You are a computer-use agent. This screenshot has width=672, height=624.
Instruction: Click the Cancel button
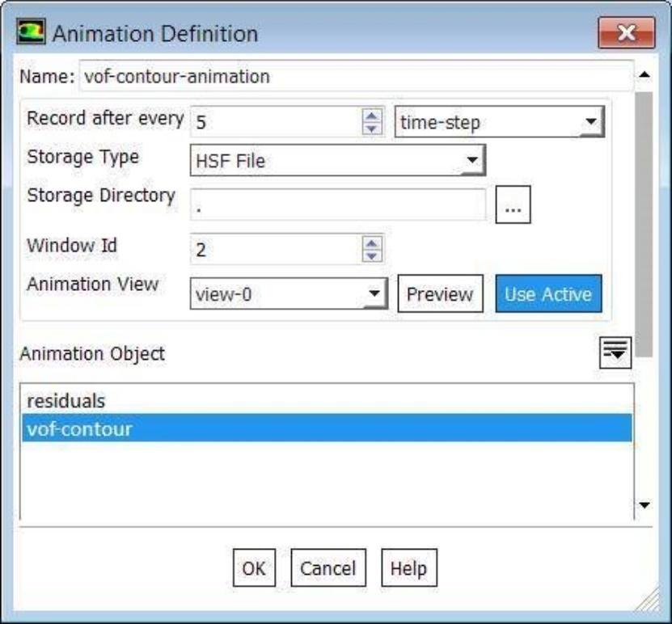coord(328,568)
